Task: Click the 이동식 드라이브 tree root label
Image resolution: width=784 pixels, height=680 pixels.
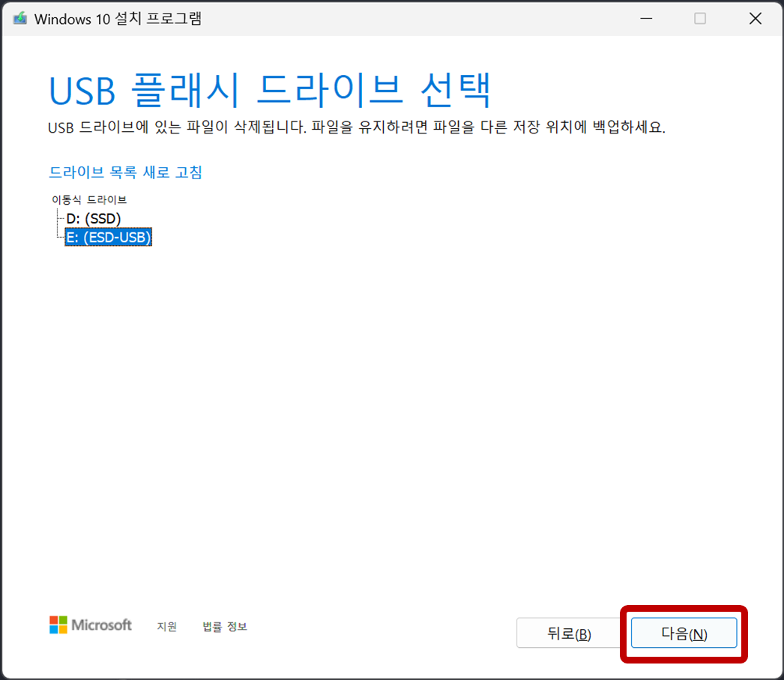Action: [89, 200]
